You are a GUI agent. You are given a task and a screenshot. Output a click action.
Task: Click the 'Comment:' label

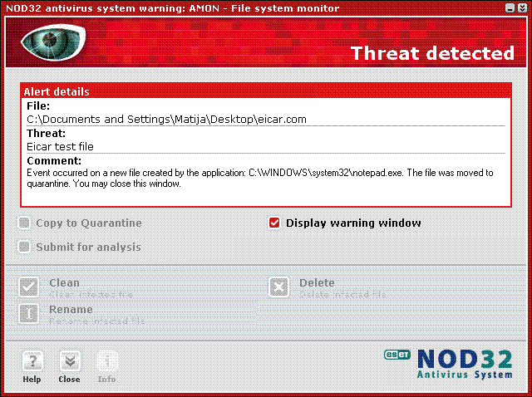54,160
